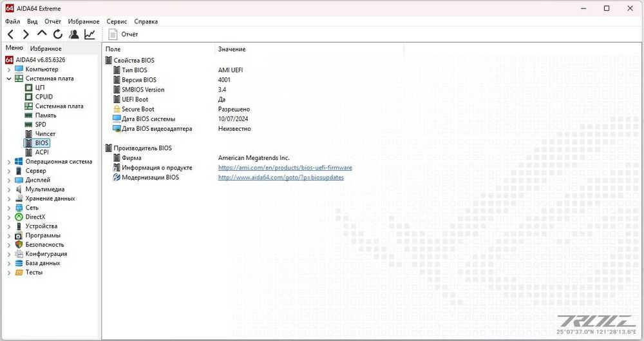Click the Значение column header
Screen dimensions: 644x341
click(x=309, y=50)
